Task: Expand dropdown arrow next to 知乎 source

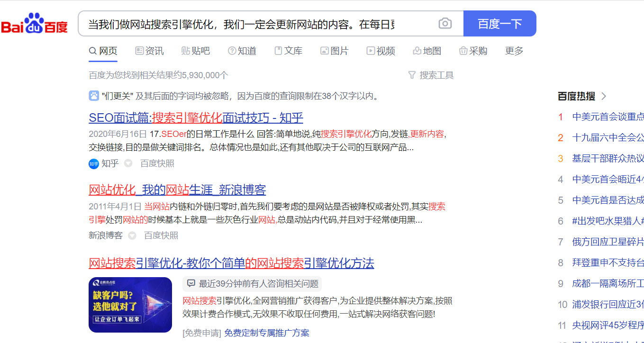Action: tap(128, 163)
